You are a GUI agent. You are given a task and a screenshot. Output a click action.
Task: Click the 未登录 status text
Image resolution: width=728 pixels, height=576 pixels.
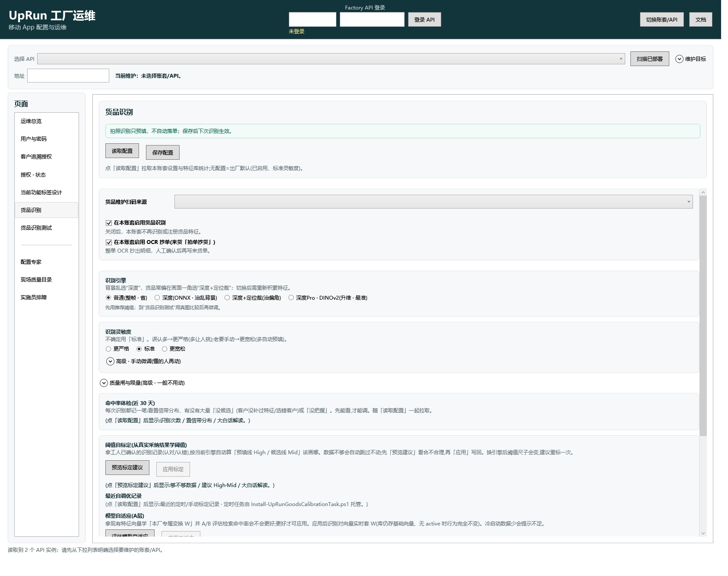point(297,32)
